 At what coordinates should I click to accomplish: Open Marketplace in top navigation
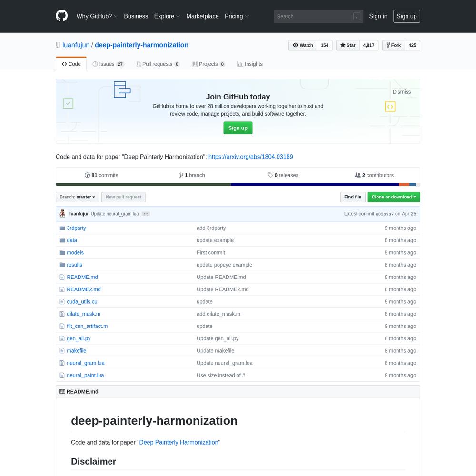pyautogui.click(x=202, y=16)
